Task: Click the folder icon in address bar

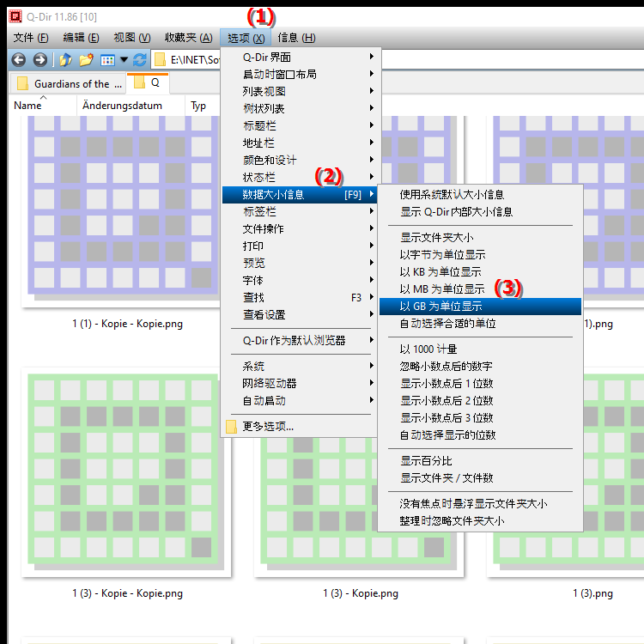Action: click(160, 60)
